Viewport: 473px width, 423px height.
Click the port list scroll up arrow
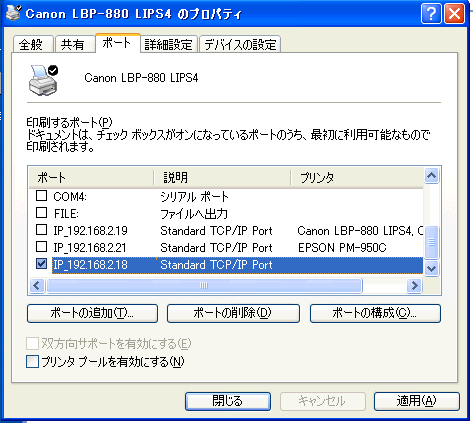pos(432,175)
